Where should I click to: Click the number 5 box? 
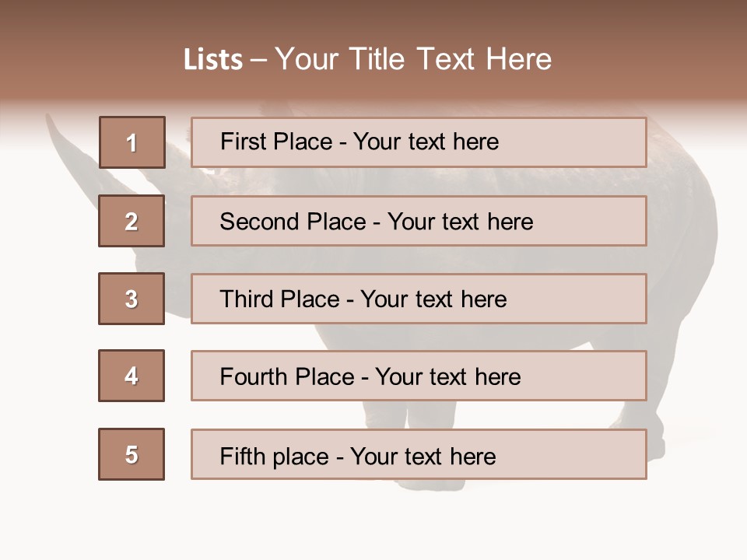(132, 454)
